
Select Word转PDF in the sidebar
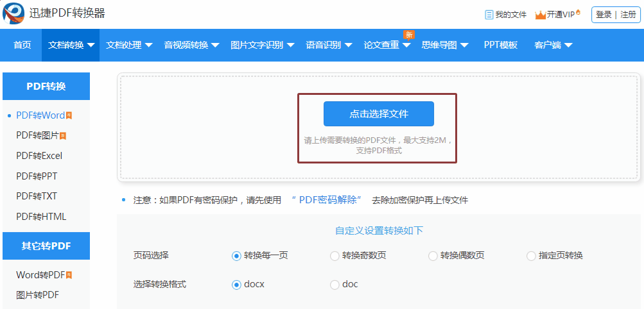point(40,275)
